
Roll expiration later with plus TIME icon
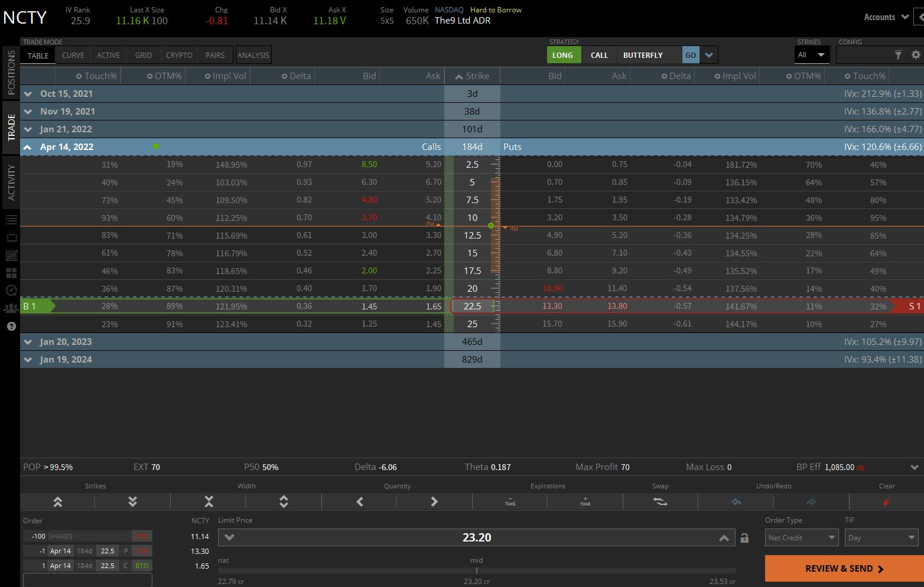click(585, 502)
